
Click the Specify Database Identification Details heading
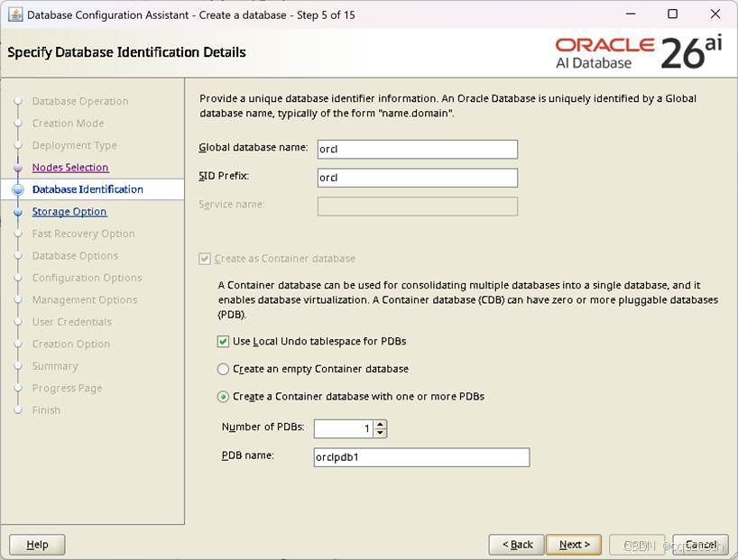coord(126,52)
